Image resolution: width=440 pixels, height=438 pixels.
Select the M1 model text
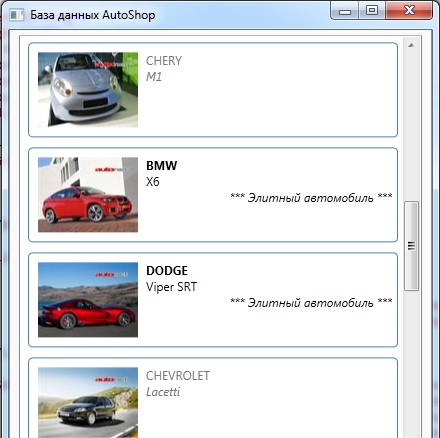tap(154, 77)
